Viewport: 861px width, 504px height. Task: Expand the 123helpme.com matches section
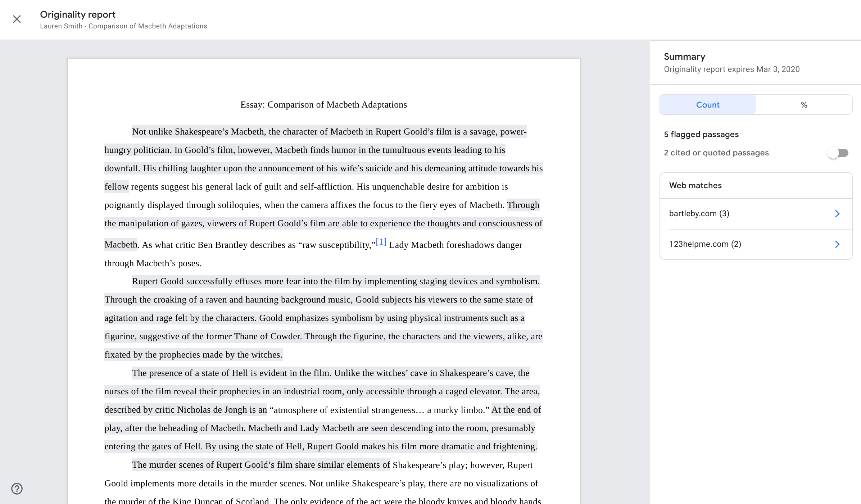pyautogui.click(x=837, y=244)
